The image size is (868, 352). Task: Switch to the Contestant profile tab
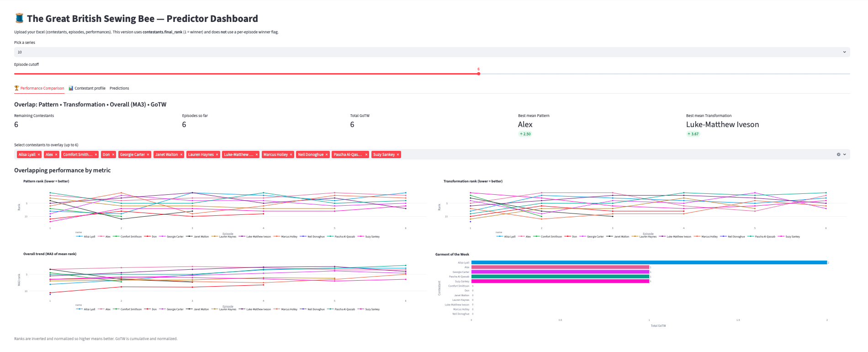point(90,88)
